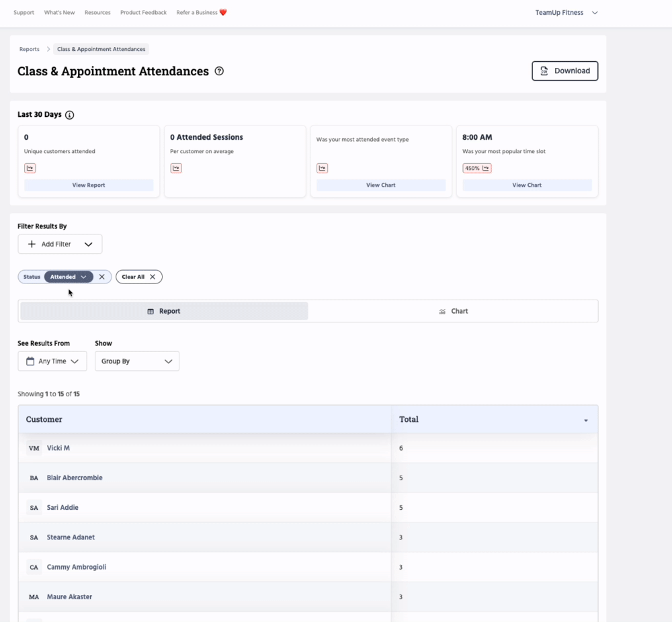Open the Any Time date dropdown
The width and height of the screenshot is (672, 622).
(x=52, y=361)
